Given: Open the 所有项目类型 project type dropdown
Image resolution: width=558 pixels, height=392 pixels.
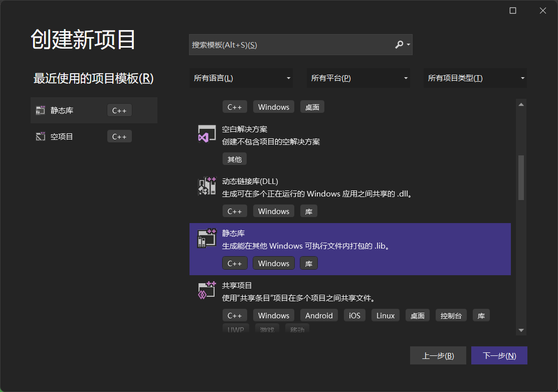Looking at the screenshot, I should click(475, 78).
